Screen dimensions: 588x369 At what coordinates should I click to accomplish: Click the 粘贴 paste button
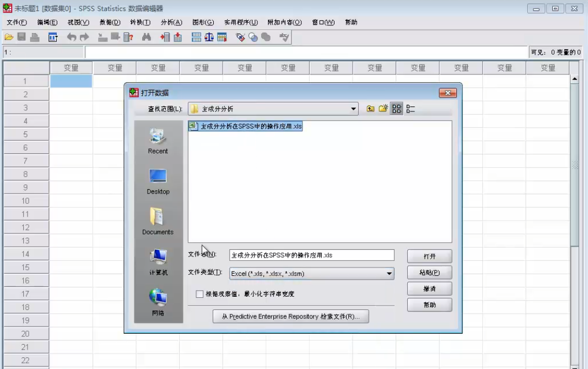tap(429, 272)
